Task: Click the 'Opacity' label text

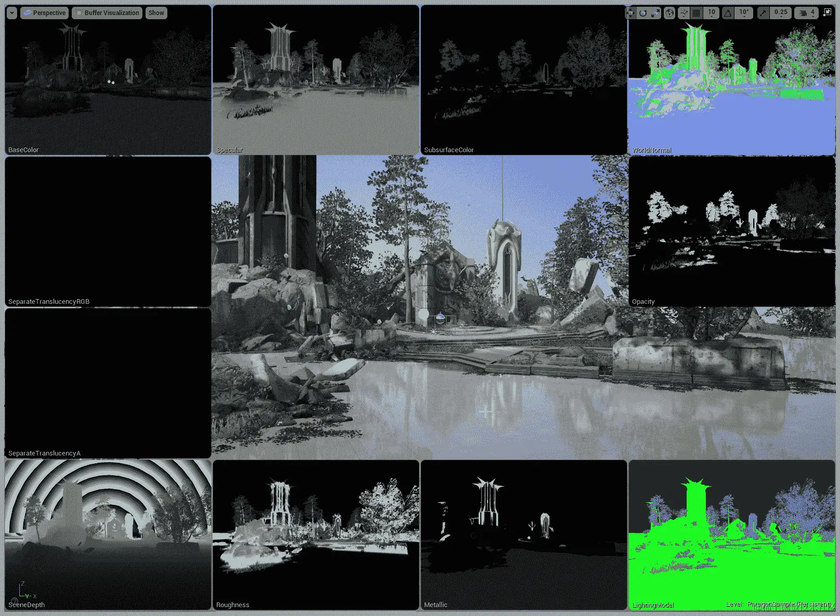Action: [x=643, y=302]
